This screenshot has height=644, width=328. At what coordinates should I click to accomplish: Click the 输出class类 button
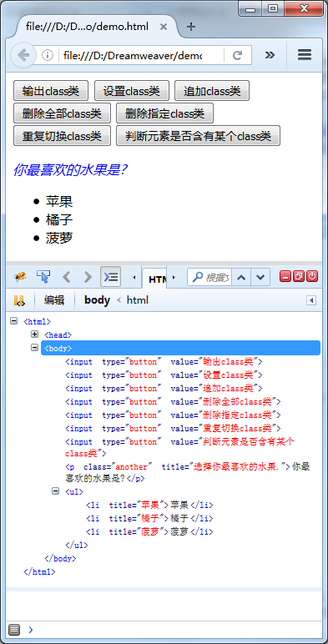pyautogui.click(x=51, y=90)
